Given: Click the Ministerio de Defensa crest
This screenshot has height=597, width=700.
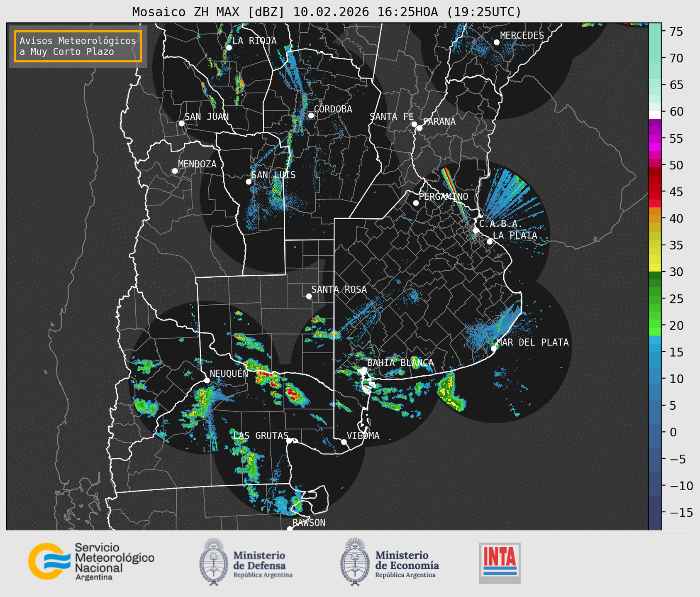Looking at the screenshot, I should click(x=213, y=562).
